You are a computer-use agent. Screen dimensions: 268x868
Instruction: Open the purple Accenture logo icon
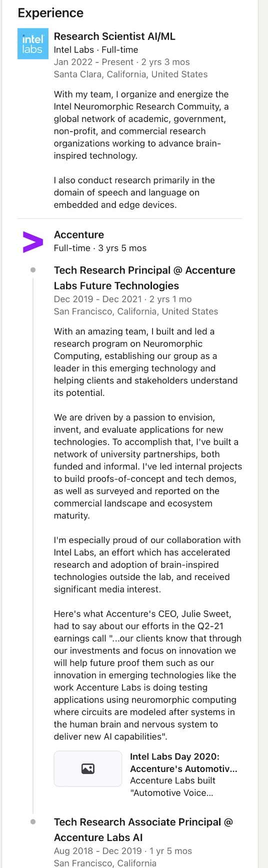click(33, 242)
